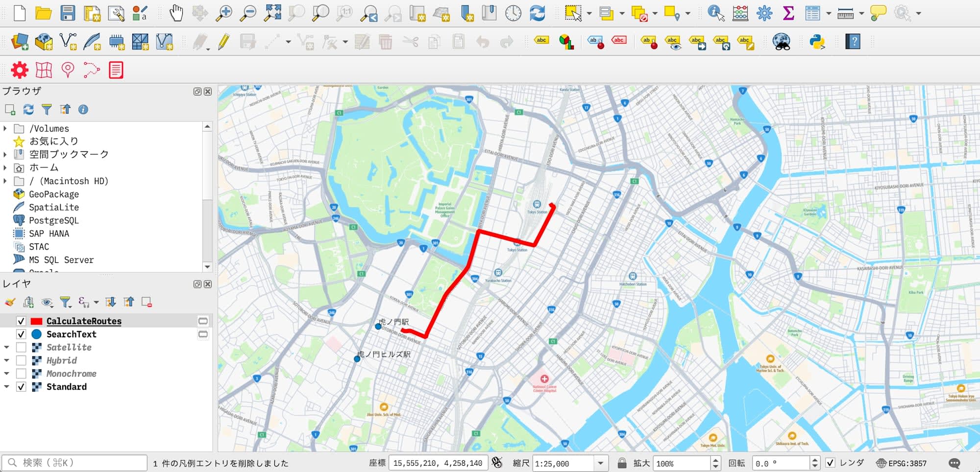Select the Pan Map hand tool
The height and width of the screenshot is (472, 980).
point(176,13)
